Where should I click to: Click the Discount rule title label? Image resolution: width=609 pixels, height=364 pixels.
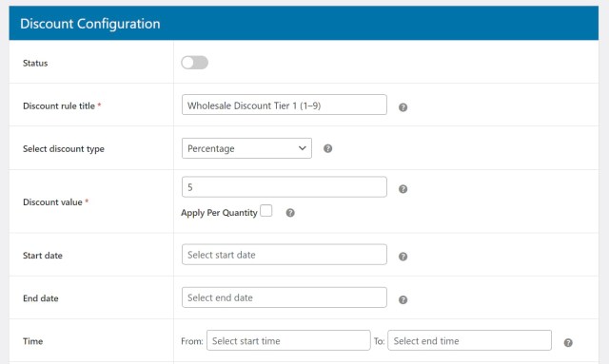tap(59, 105)
